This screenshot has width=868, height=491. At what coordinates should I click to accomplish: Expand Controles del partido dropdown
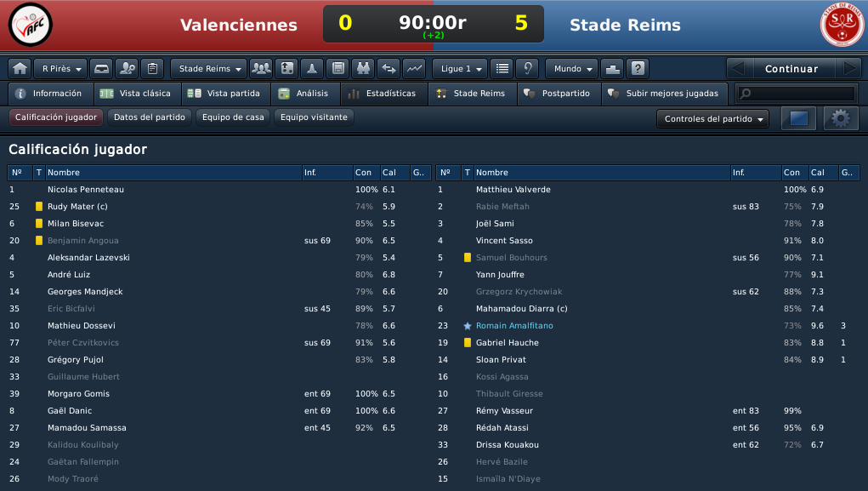pyautogui.click(x=712, y=118)
